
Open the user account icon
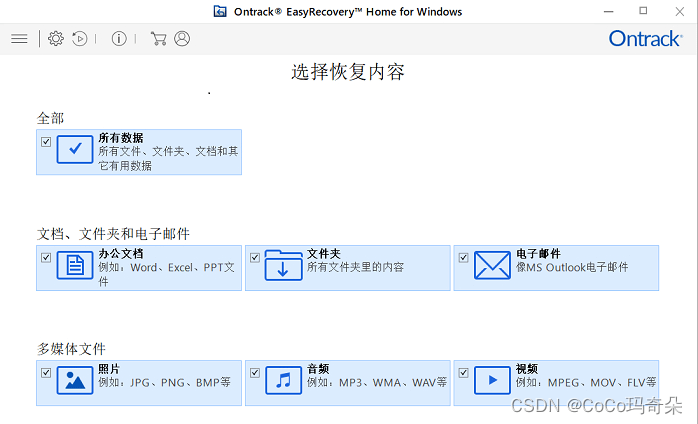point(182,39)
